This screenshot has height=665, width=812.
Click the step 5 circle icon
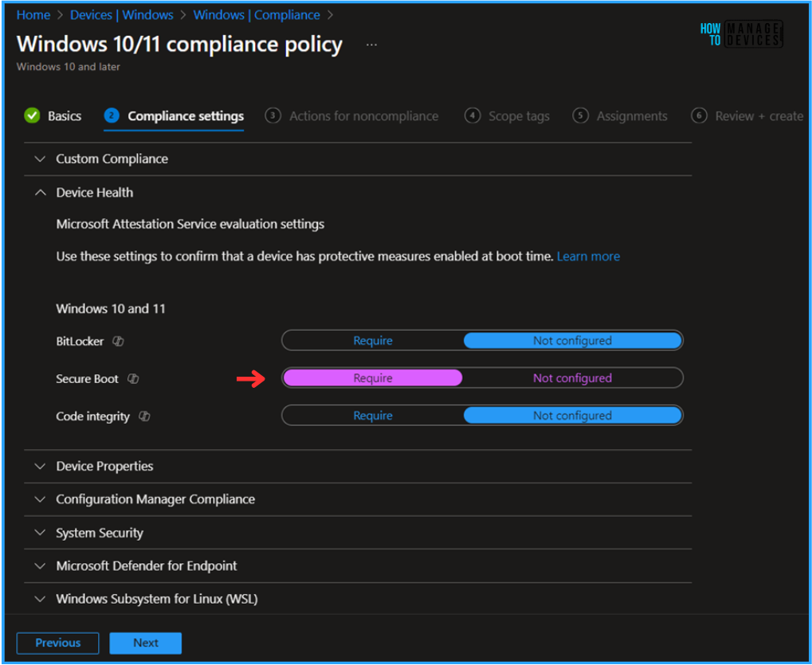pyautogui.click(x=581, y=115)
